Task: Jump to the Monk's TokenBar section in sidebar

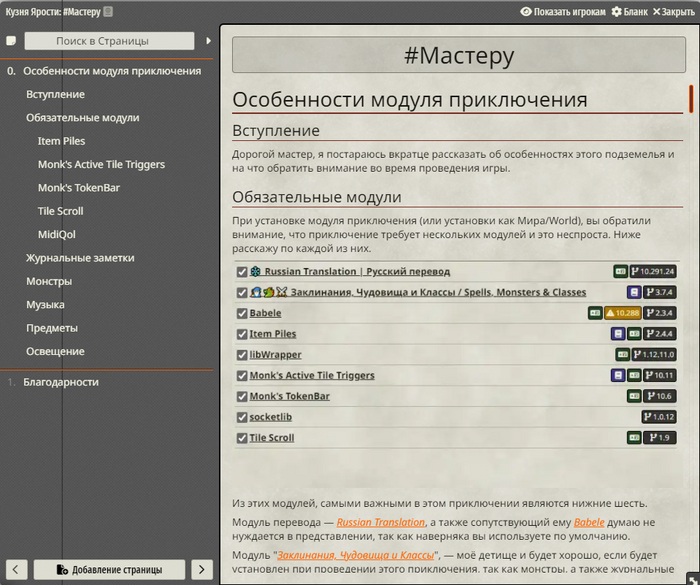Action: pos(79,188)
